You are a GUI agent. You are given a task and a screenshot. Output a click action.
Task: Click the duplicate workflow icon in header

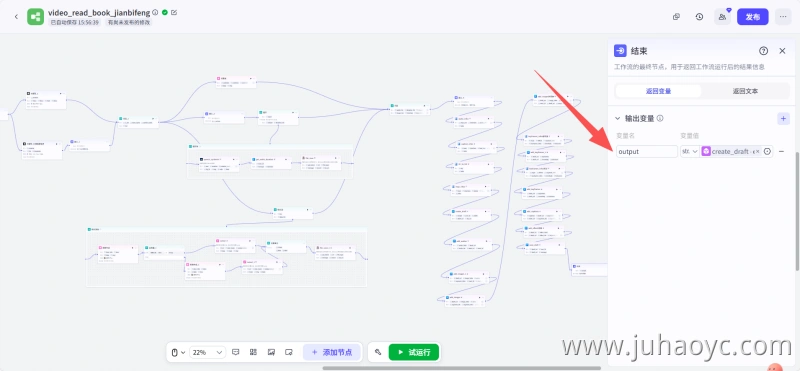(677, 17)
